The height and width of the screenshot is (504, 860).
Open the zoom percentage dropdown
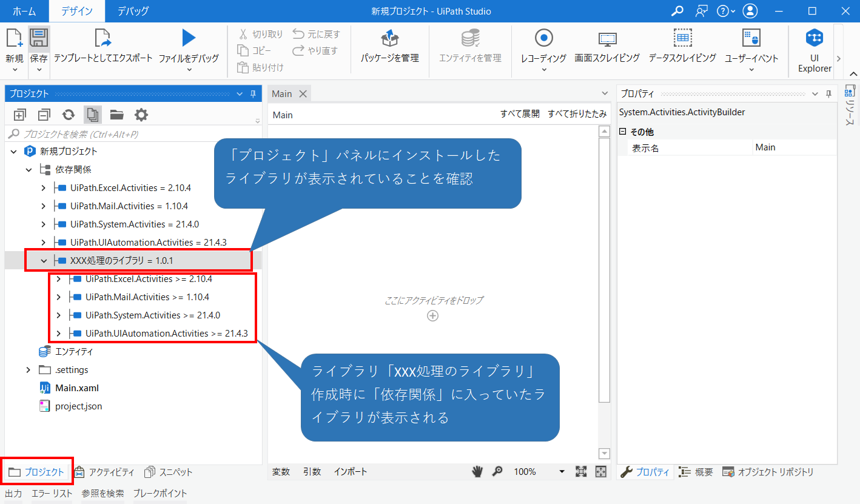pos(562,471)
